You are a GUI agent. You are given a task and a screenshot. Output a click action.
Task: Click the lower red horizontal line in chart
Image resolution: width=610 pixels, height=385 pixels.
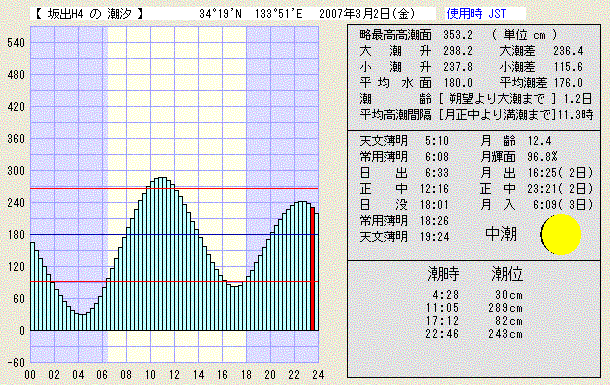coord(174,282)
